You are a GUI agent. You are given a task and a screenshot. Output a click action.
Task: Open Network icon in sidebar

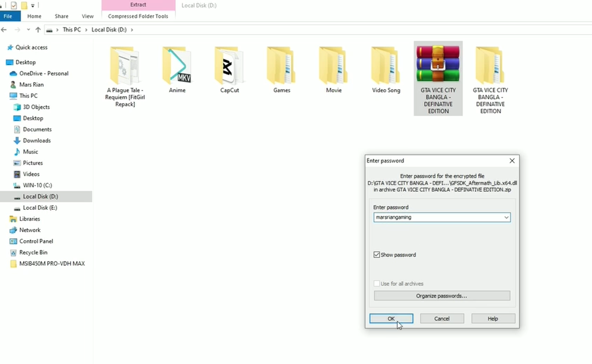14,230
